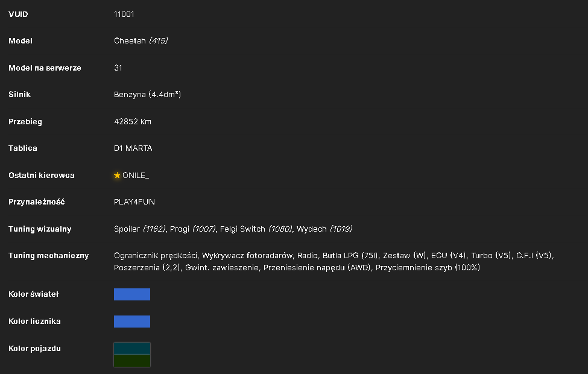Click the Model na serwerze label

pos(45,68)
